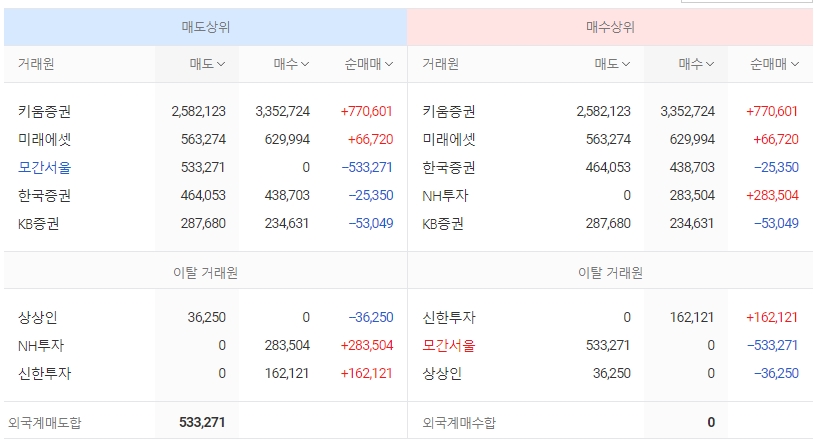Click the 외국계매수합 label

point(459,423)
